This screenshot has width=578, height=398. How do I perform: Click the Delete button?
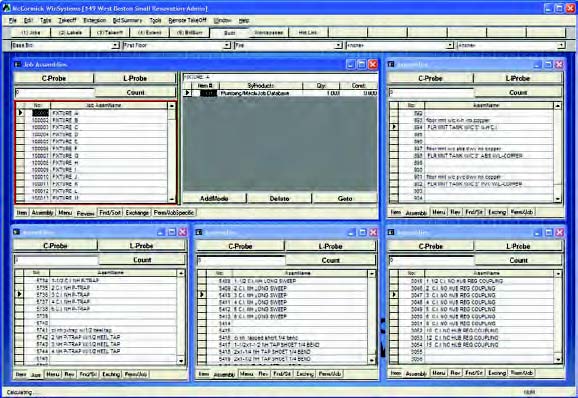pyautogui.click(x=279, y=198)
